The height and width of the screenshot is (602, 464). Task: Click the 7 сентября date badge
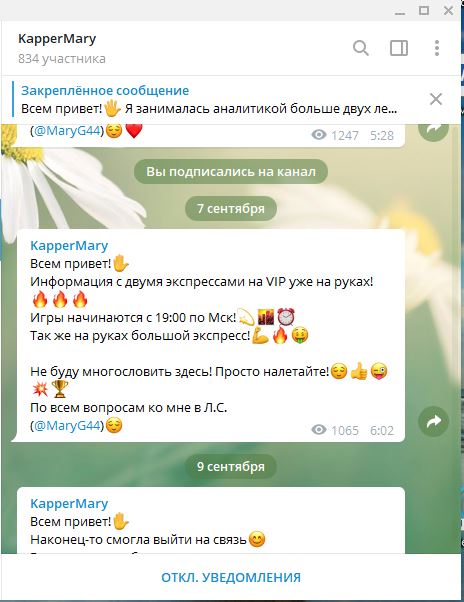231,208
